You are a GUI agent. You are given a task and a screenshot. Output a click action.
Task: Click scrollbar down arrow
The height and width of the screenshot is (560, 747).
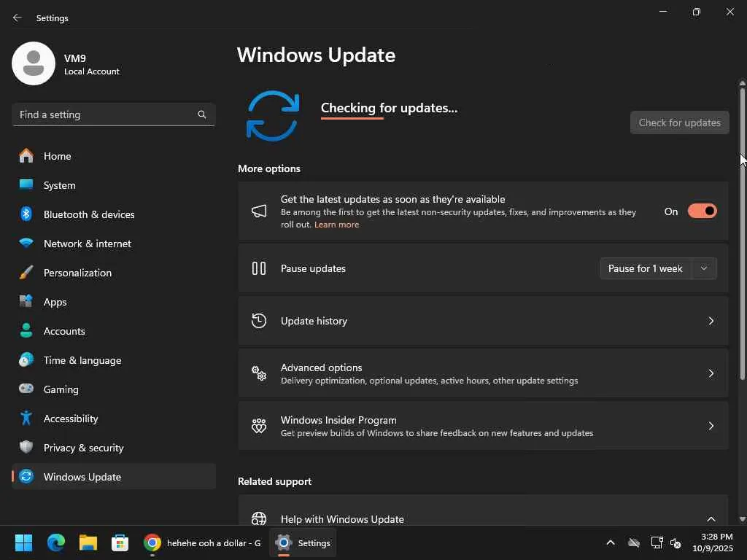742,519
